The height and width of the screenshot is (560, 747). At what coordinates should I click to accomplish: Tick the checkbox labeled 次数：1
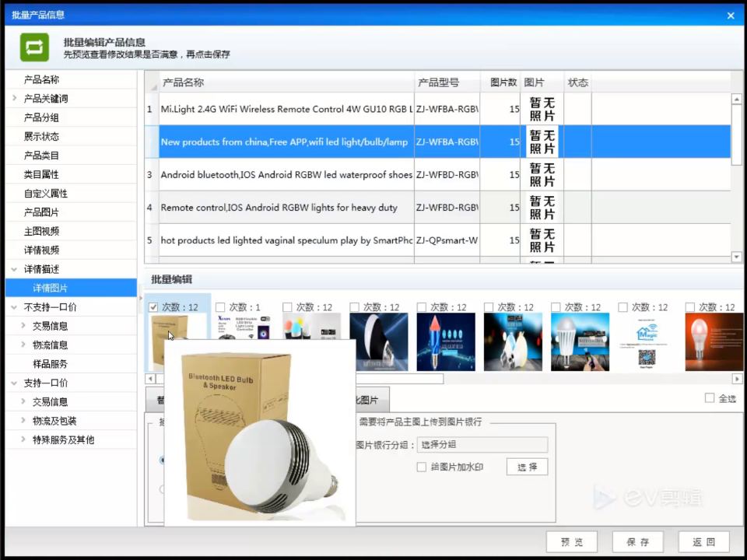click(x=220, y=307)
